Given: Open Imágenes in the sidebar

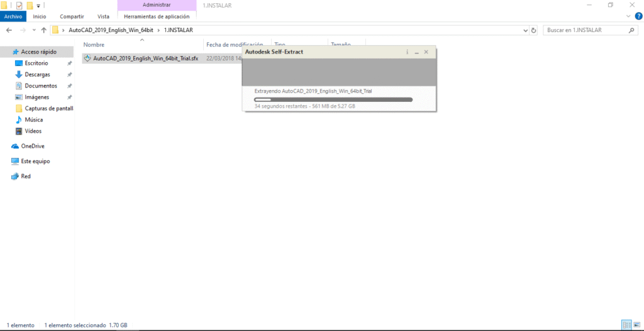Looking at the screenshot, I should pyautogui.click(x=37, y=97).
